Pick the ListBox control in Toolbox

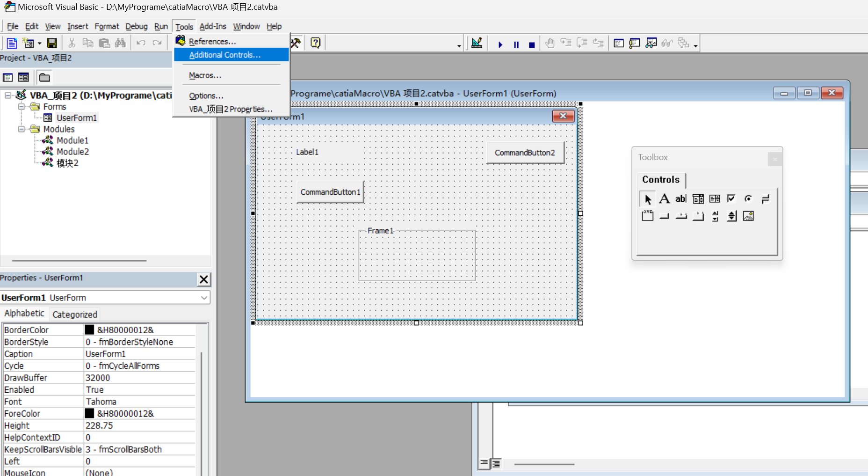tap(715, 199)
